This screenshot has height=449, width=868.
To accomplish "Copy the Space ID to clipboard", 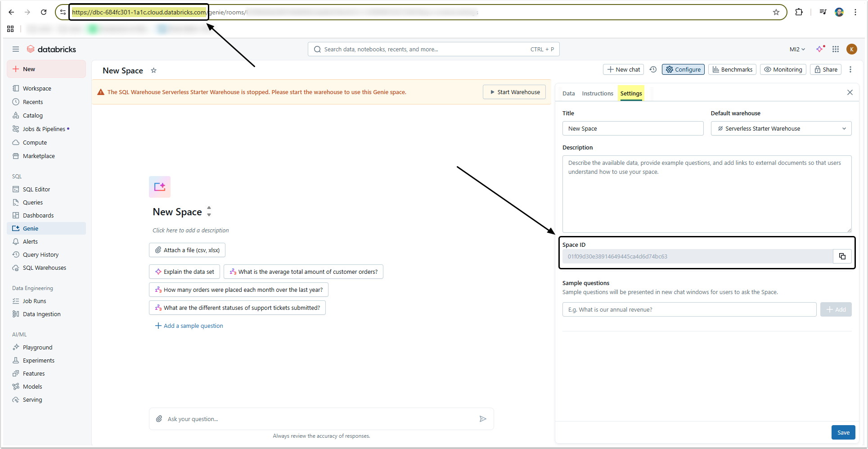I will 842,256.
